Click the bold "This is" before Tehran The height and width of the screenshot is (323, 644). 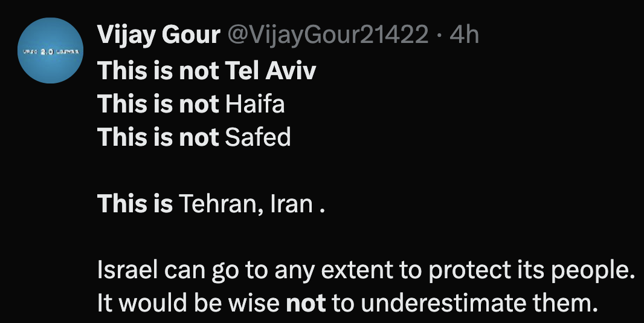pos(135,204)
